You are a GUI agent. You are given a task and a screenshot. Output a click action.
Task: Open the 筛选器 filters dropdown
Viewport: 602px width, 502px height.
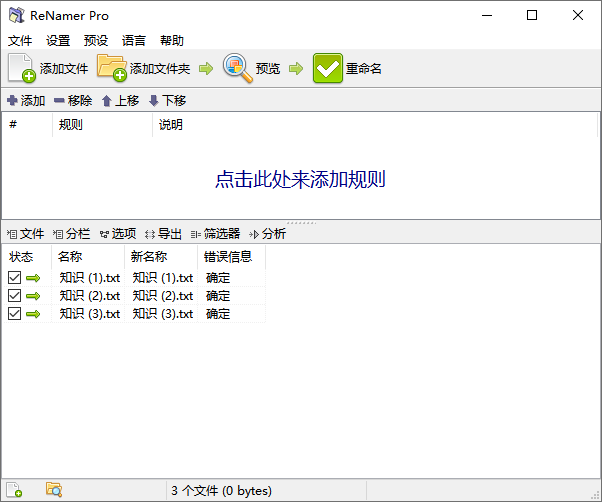[x=215, y=234]
